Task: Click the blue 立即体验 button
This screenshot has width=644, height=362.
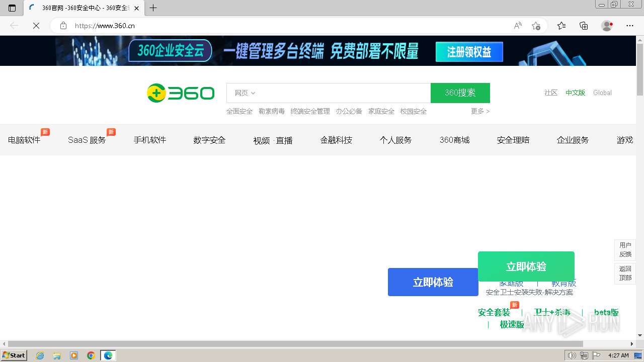Action: tap(433, 282)
